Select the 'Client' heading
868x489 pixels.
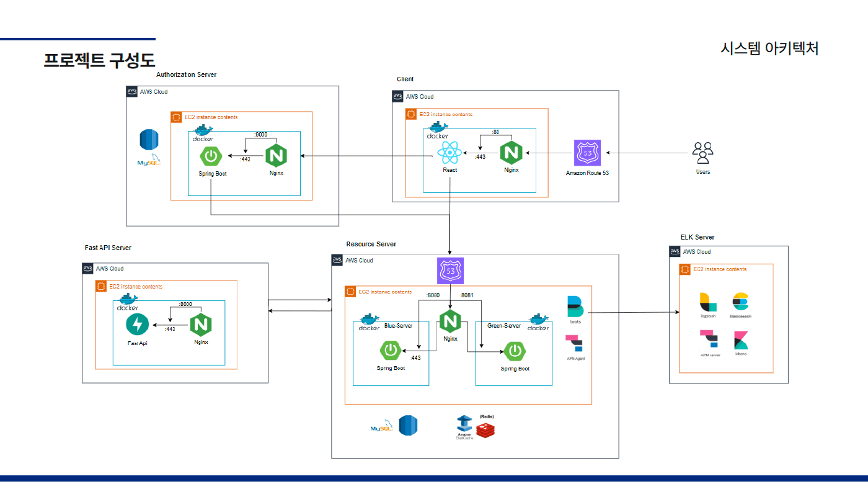tap(405, 79)
